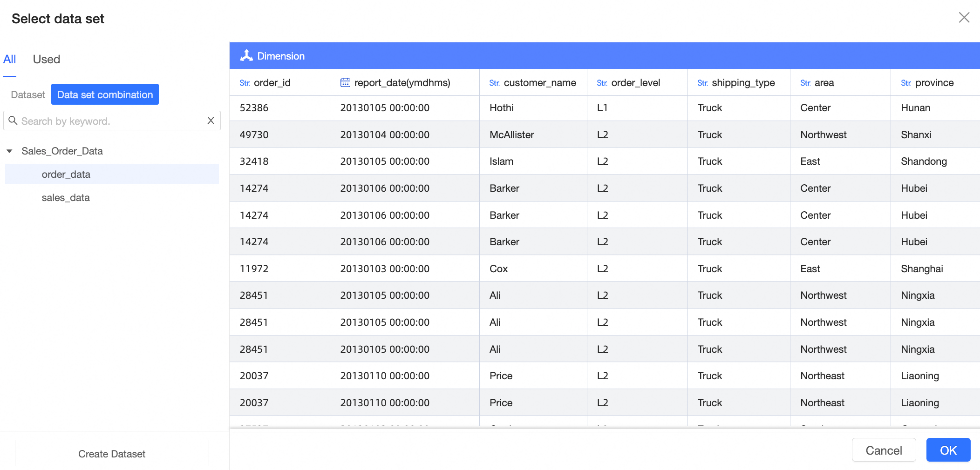
Task: Clear the keyword search with the X
Action: (211, 121)
